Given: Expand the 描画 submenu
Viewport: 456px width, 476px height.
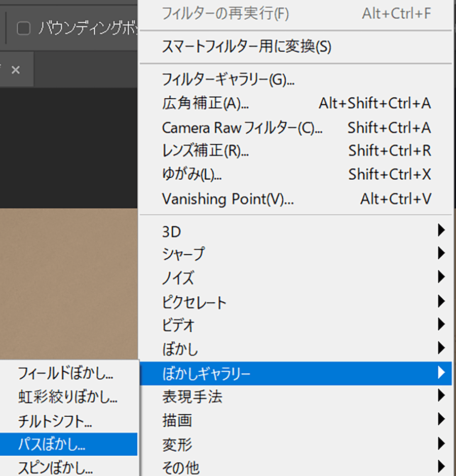Looking at the screenshot, I should coord(296,420).
